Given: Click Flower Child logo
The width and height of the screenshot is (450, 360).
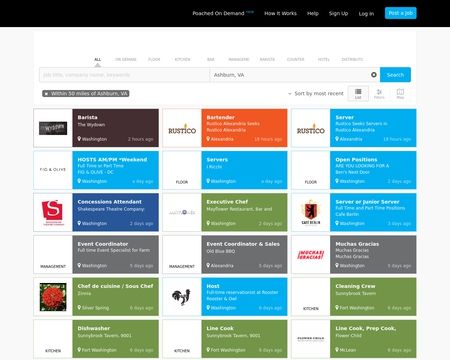Looking at the screenshot, I should (311, 339).
